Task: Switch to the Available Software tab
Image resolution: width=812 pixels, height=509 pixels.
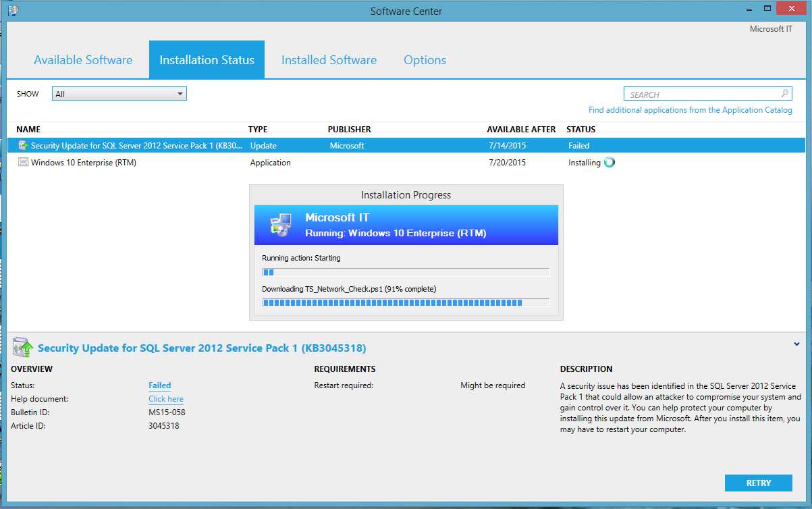Action: point(83,60)
